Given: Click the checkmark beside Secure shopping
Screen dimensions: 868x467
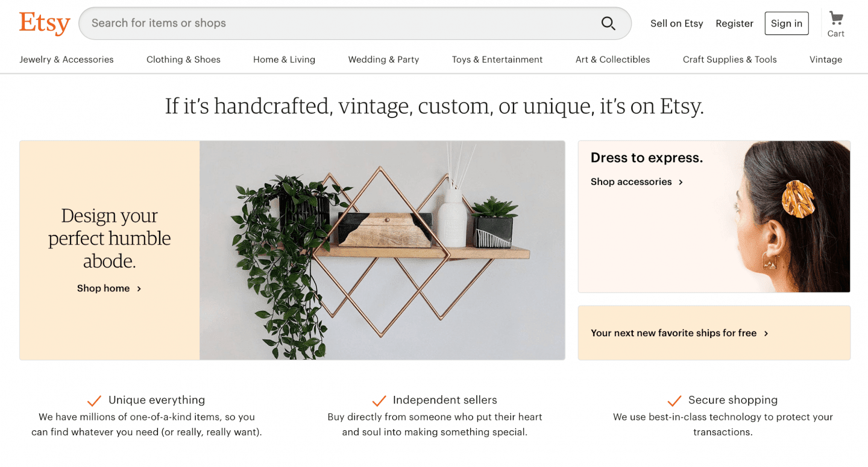Looking at the screenshot, I should click(674, 401).
